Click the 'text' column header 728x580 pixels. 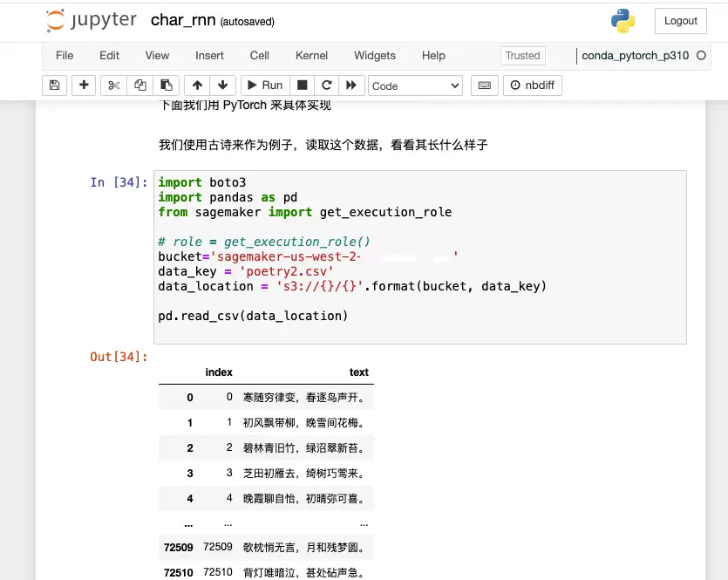point(359,372)
